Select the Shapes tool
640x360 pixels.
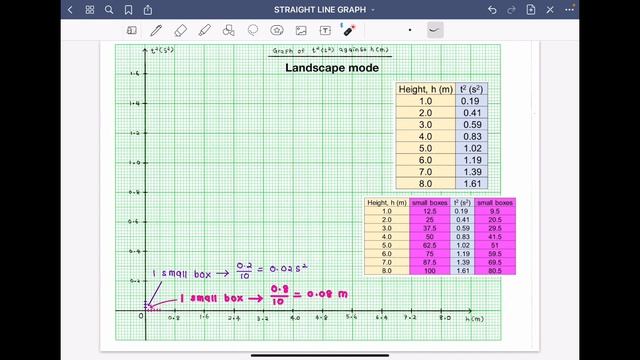tap(229, 30)
